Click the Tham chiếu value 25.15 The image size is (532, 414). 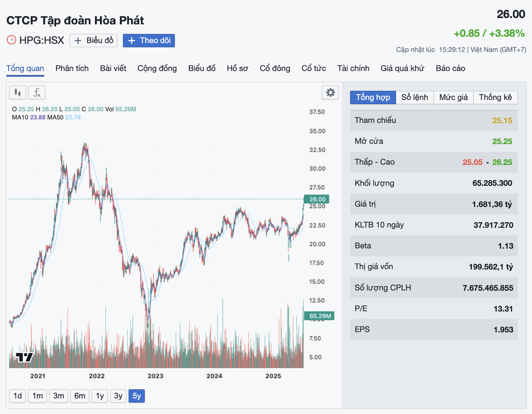[502, 120]
